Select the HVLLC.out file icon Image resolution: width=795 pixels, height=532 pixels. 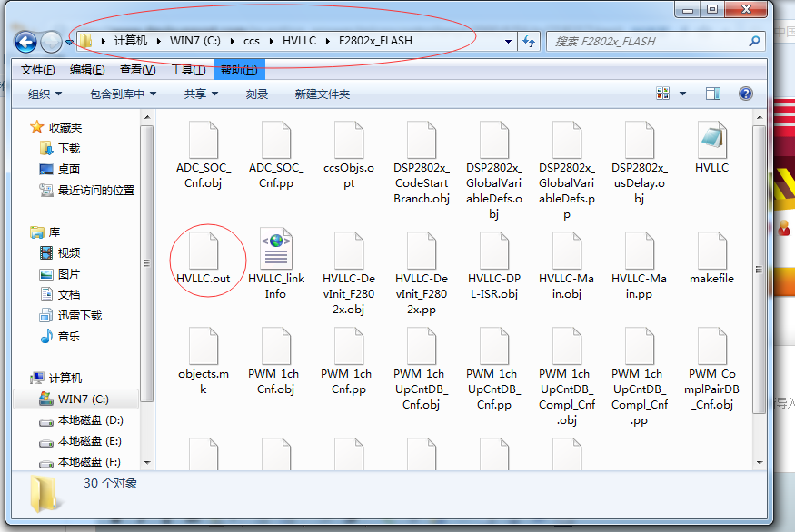(x=204, y=251)
